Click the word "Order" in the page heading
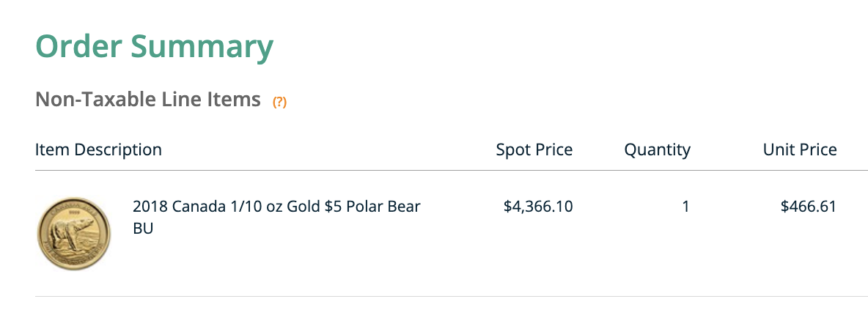The height and width of the screenshot is (318, 868). tap(77, 47)
